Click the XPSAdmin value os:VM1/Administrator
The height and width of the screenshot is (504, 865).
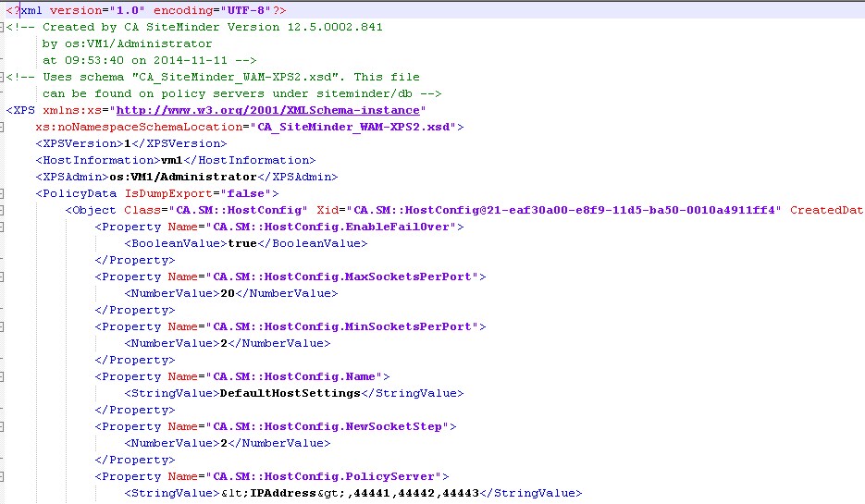click(x=183, y=177)
